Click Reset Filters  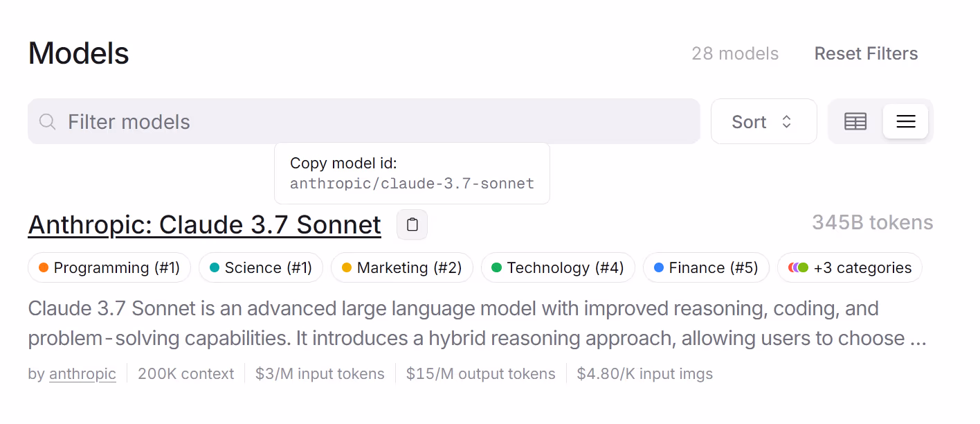tap(866, 54)
